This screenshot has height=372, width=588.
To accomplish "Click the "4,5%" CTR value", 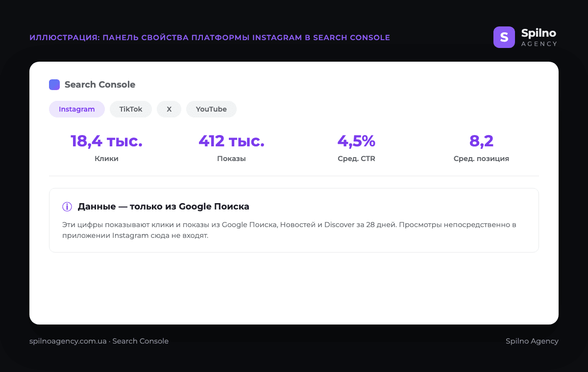I will click(x=356, y=141).
